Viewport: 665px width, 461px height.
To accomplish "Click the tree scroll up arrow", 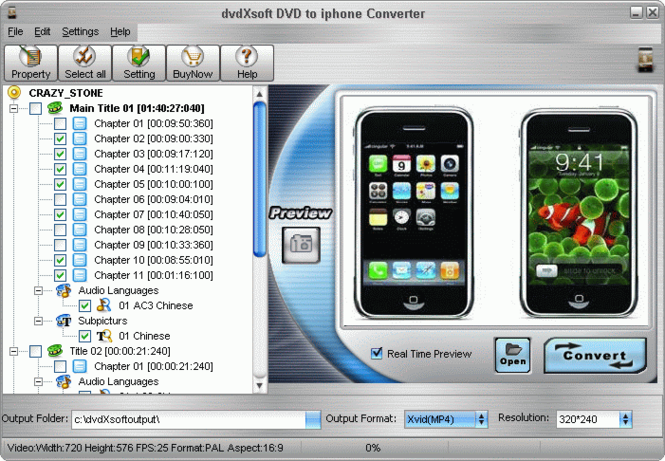I will click(260, 93).
